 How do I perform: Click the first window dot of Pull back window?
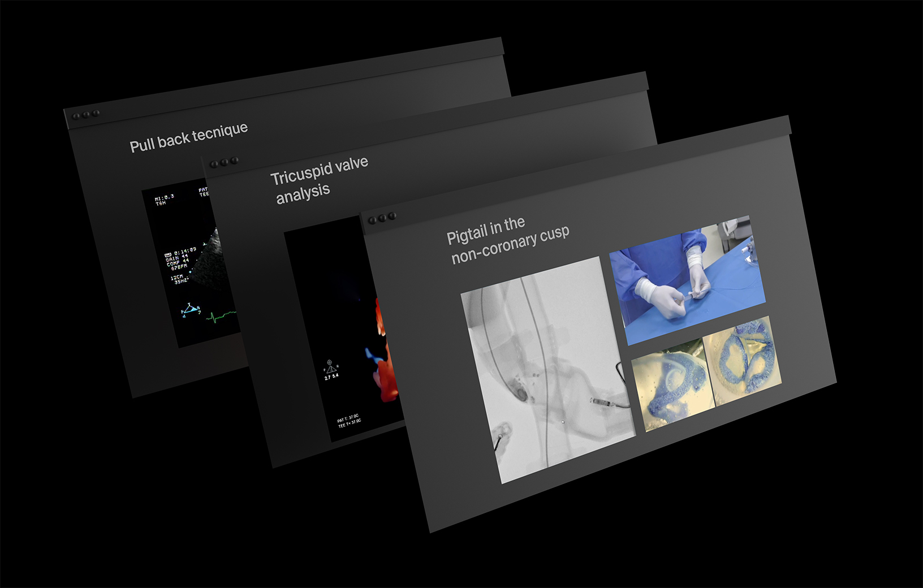[x=76, y=116]
